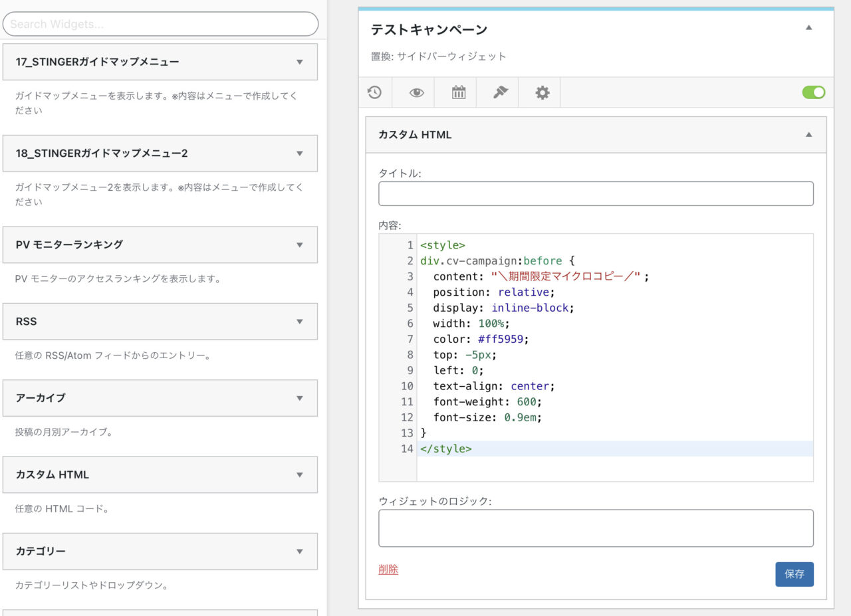Image resolution: width=851 pixels, height=616 pixels.
Task: Click the pin/hammer icon in toolbar
Action: pos(501,93)
